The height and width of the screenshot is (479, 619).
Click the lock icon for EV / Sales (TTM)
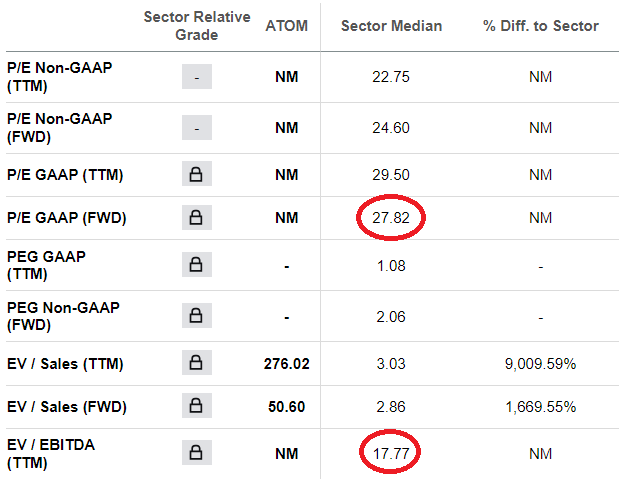pyautogui.click(x=196, y=364)
